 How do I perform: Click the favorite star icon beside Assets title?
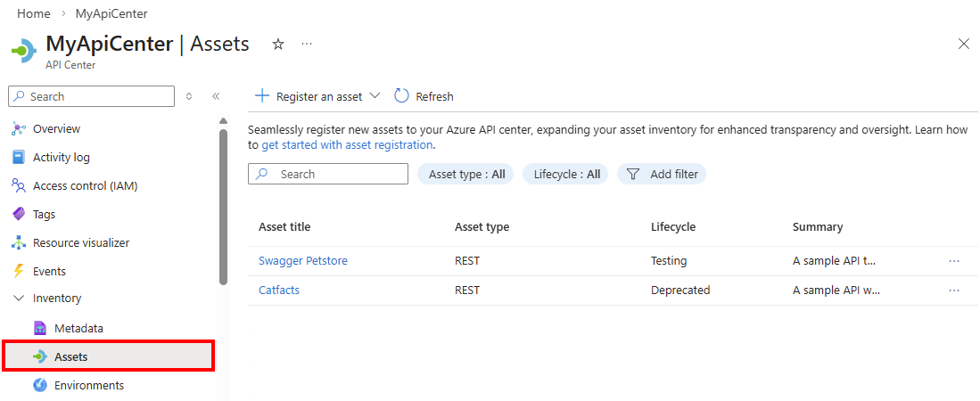pos(278,44)
